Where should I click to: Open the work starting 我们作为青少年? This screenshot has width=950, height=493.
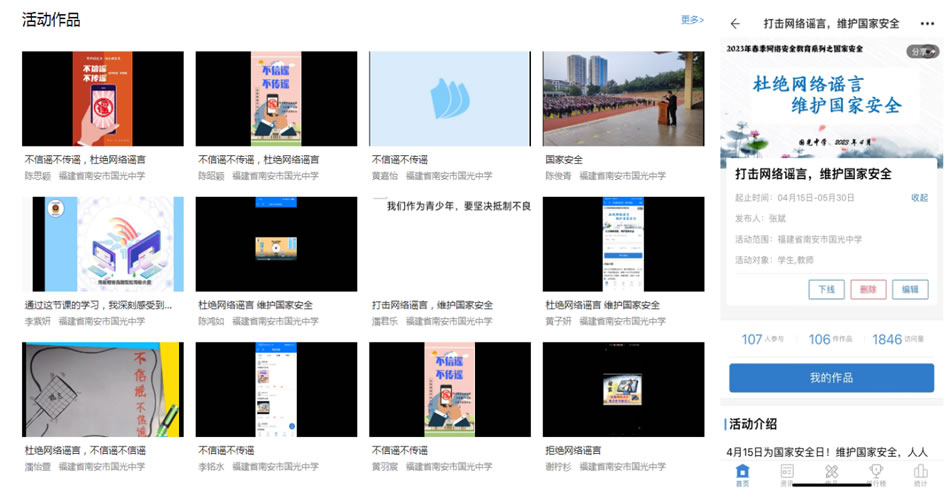pyautogui.click(x=450, y=244)
